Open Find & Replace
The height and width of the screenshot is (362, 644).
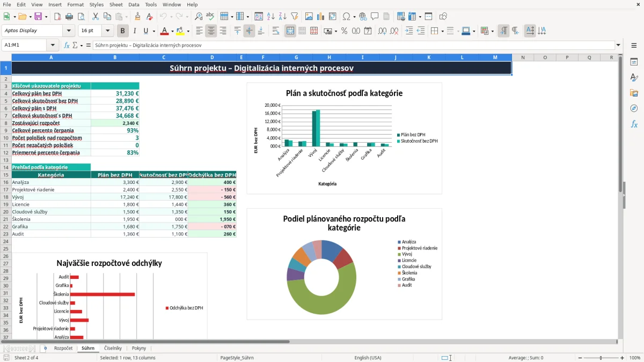click(199, 17)
